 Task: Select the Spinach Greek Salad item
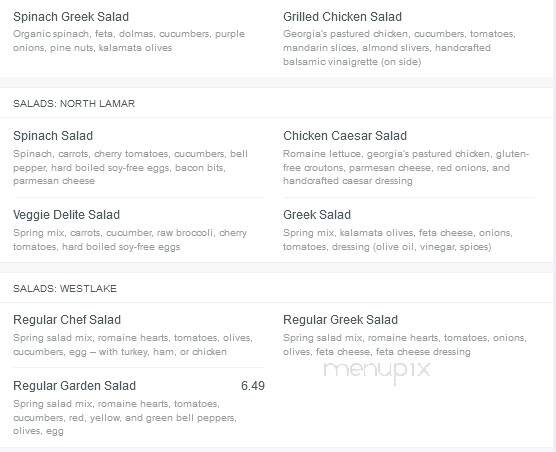pos(71,17)
